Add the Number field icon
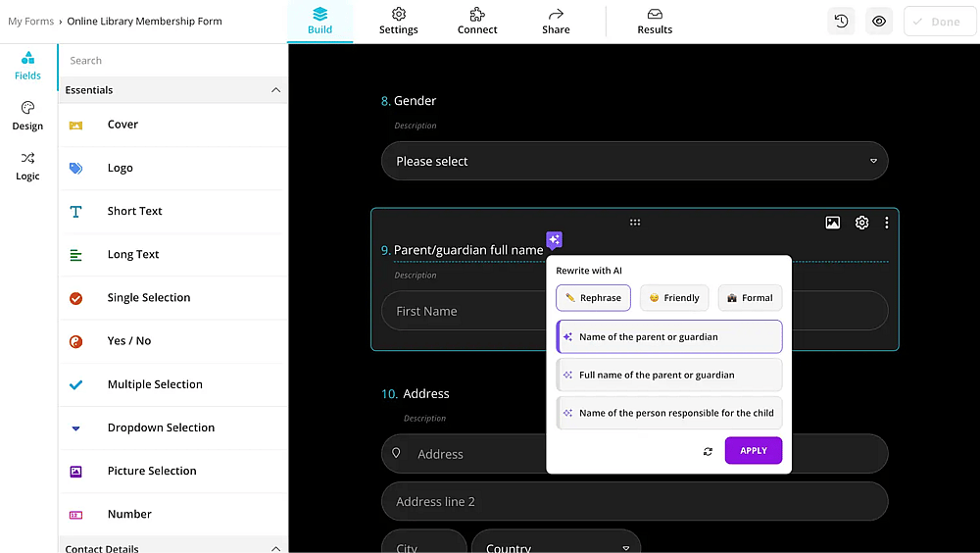The image size is (980, 553). coord(75,515)
